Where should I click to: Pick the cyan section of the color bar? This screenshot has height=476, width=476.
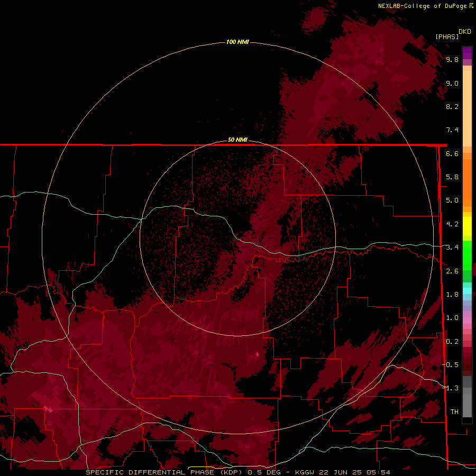pyautogui.click(x=467, y=291)
